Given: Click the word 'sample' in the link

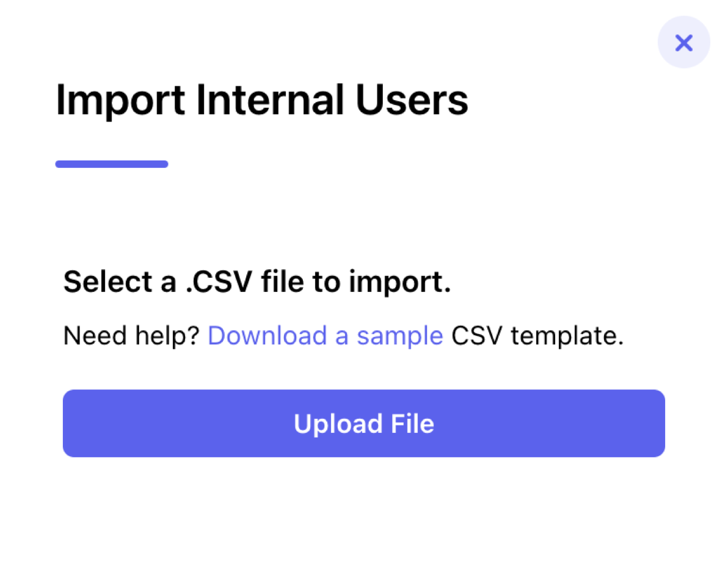Looking at the screenshot, I should pos(400,336).
